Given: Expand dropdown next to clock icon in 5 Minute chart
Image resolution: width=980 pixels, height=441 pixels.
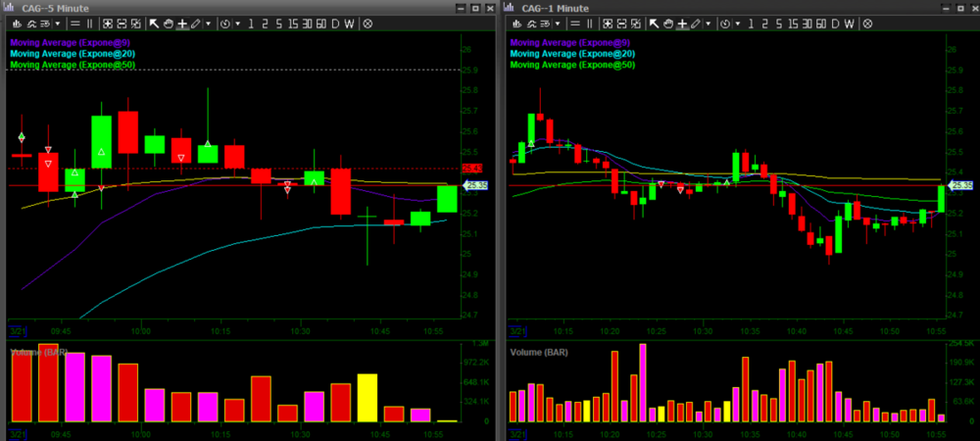Looking at the screenshot, I should tap(238, 23).
